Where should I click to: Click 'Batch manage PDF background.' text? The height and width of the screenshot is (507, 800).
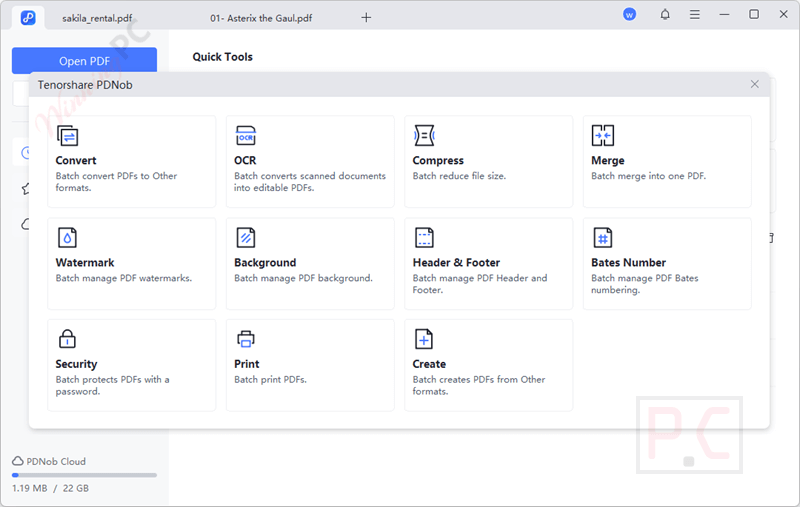[303, 278]
